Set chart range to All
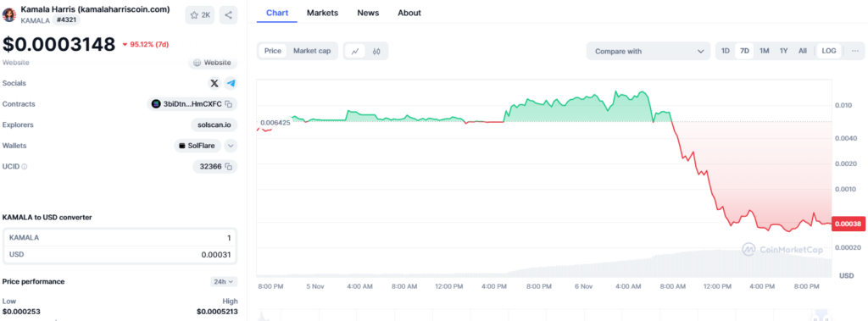 803,51
